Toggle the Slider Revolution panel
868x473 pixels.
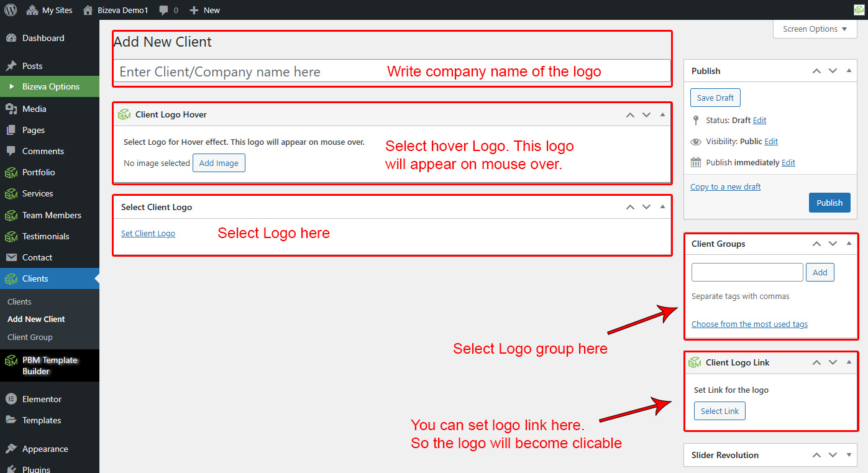[849, 455]
